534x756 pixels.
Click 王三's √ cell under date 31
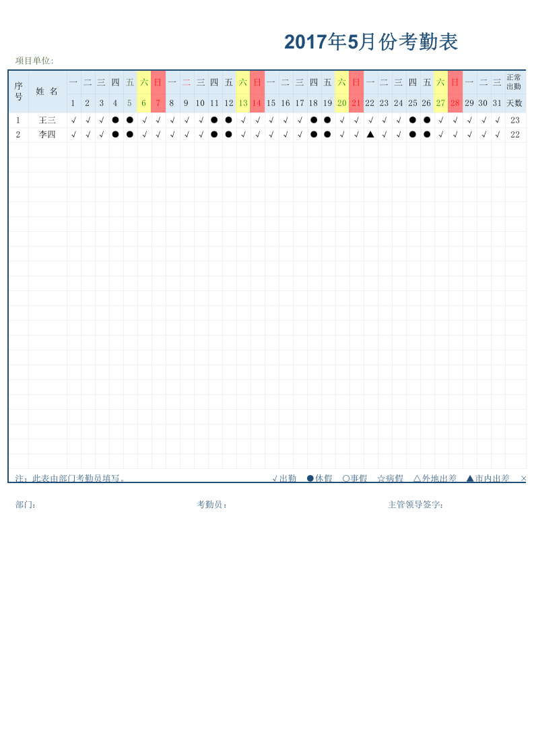click(498, 120)
